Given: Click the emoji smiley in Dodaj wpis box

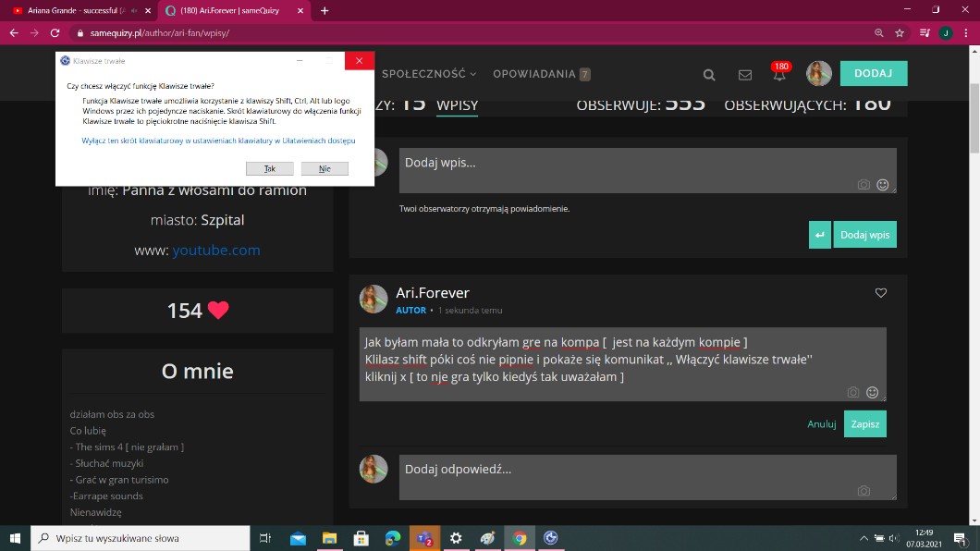Looking at the screenshot, I should pyautogui.click(x=883, y=185).
